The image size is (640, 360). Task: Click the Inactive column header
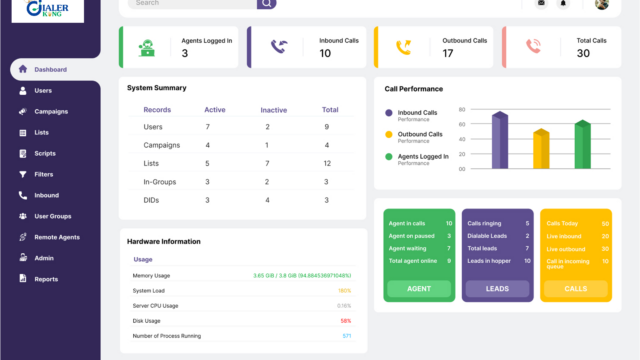[x=273, y=110]
